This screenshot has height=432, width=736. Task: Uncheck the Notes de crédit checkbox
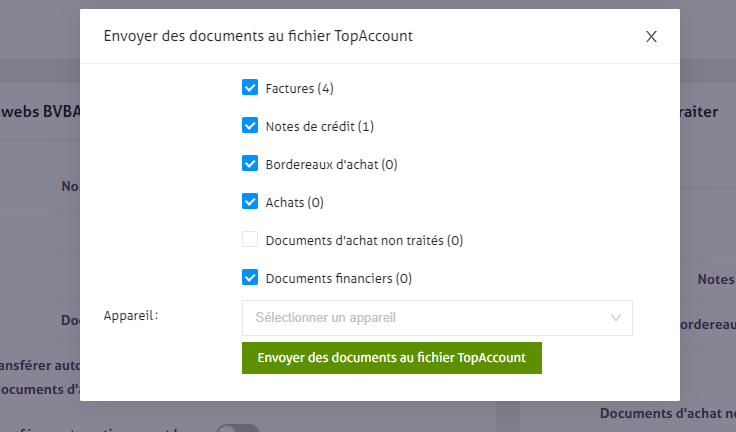(250, 126)
